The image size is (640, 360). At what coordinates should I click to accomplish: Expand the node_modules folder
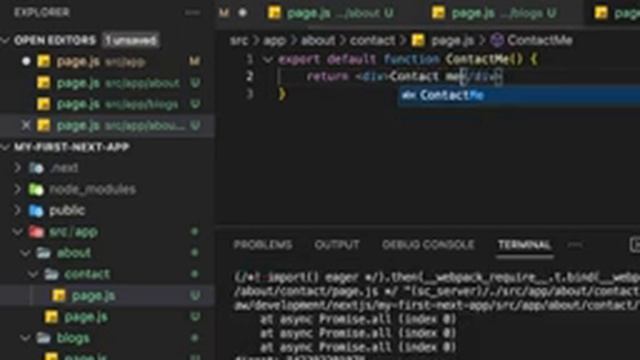click(x=18, y=189)
